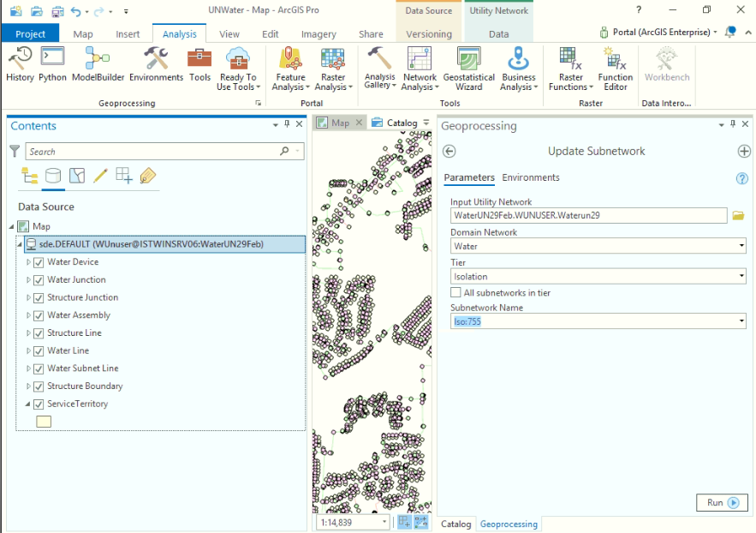Select the sde.DEFAULT data source row
Viewport: 756px width, 533px height.
pos(164,244)
